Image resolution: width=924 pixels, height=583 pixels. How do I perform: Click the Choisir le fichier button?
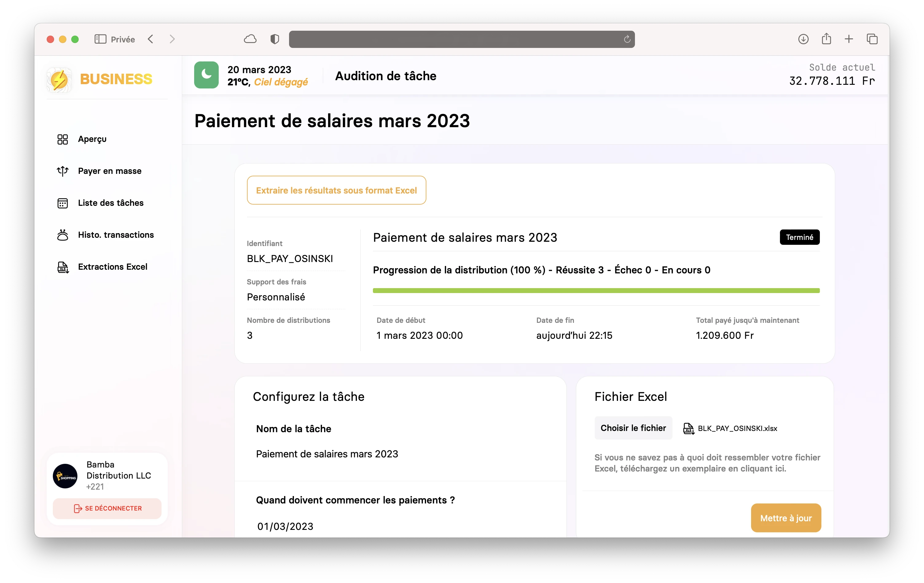pyautogui.click(x=633, y=428)
